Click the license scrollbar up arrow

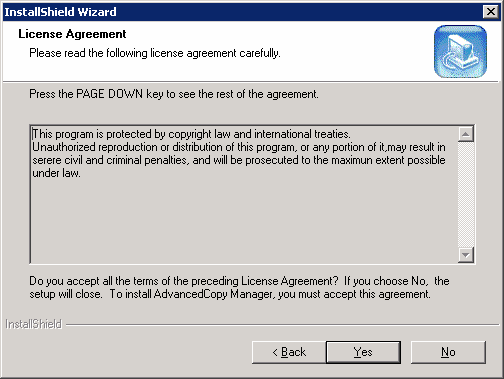click(466, 134)
